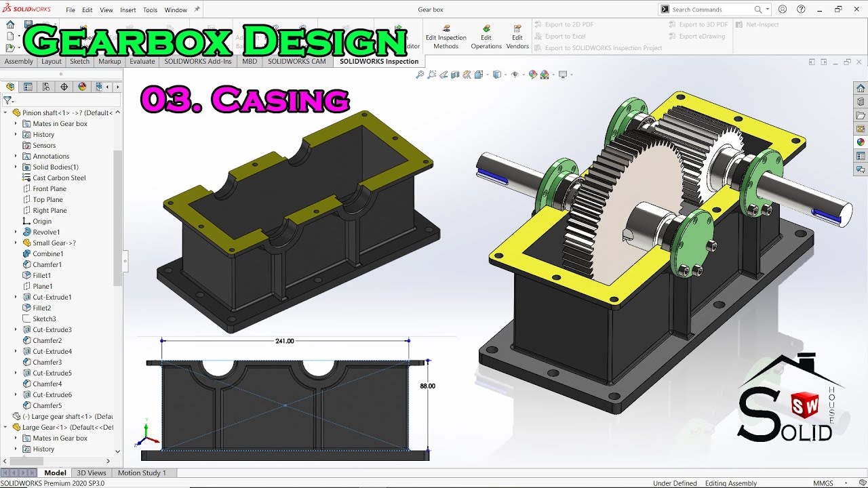
Task: Click the feature tree filter funnel icon
Action: [7, 100]
